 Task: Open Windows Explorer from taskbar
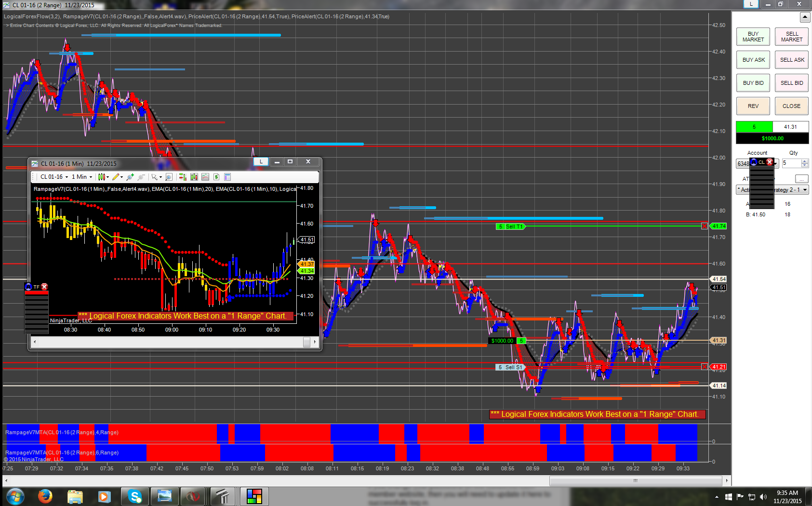[x=75, y=496]
